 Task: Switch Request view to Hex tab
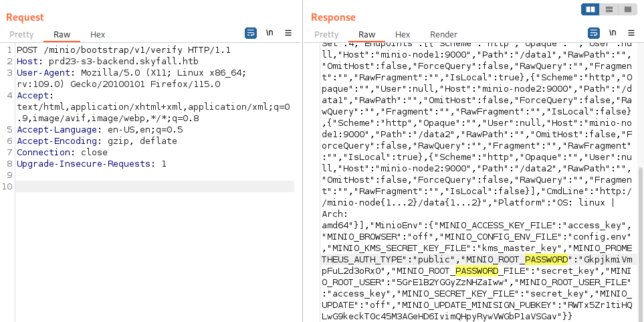coord(98,35)
